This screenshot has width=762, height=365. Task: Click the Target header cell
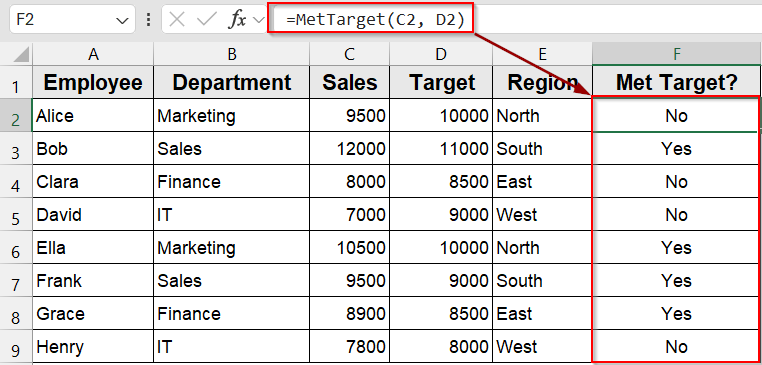tap(441, 83)
